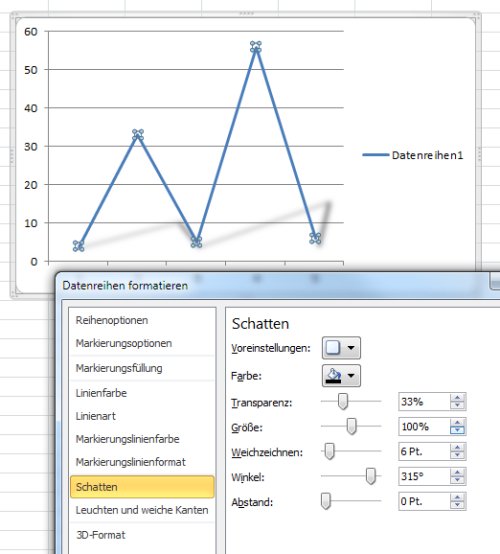Viewport: 500px width, 554px height.
Task: Click the vertical axis label 30
Action: [31, 147]
